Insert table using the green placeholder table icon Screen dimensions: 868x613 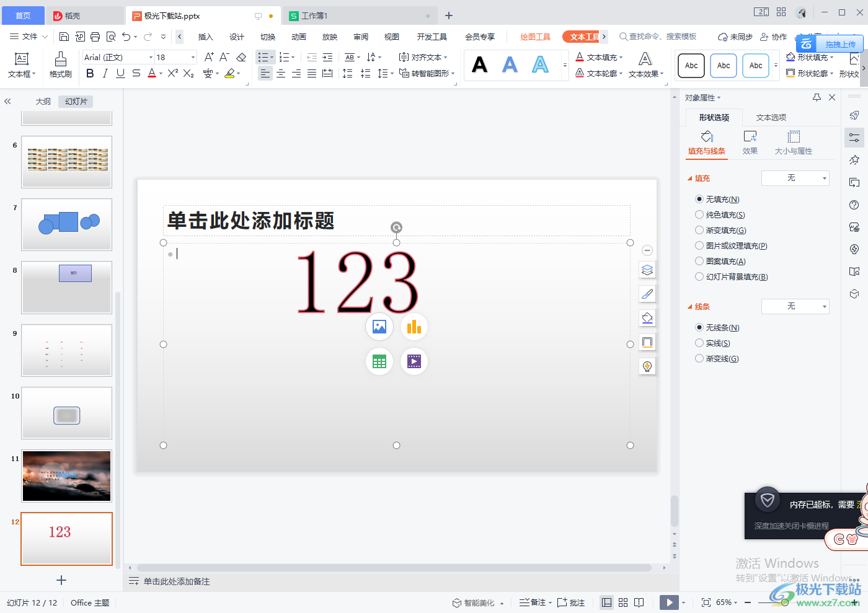tap(379, 361)
